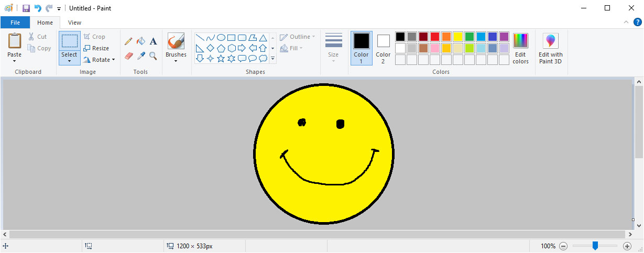Open the File menu

[15, 23]
